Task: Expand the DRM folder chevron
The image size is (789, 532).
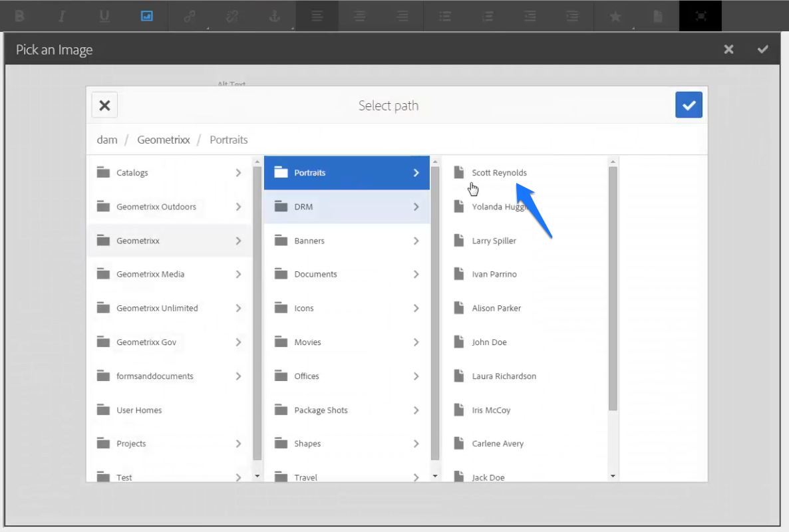Action: (416, 207)
